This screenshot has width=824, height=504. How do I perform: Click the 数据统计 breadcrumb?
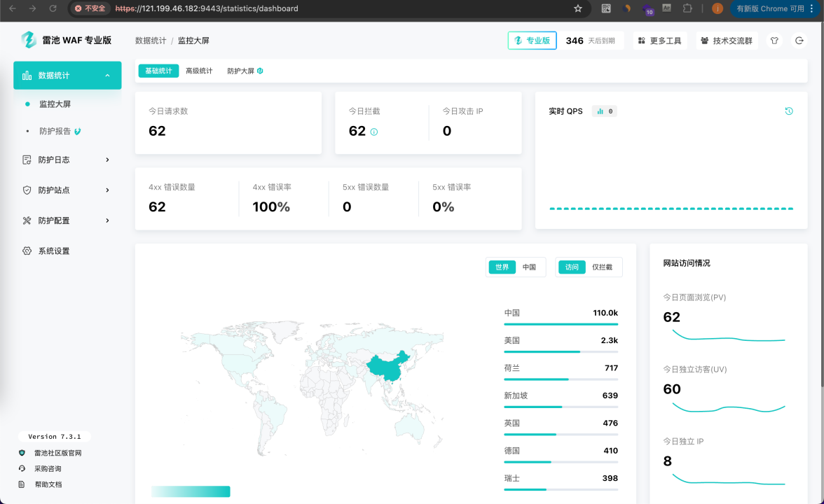coord(151,41)
